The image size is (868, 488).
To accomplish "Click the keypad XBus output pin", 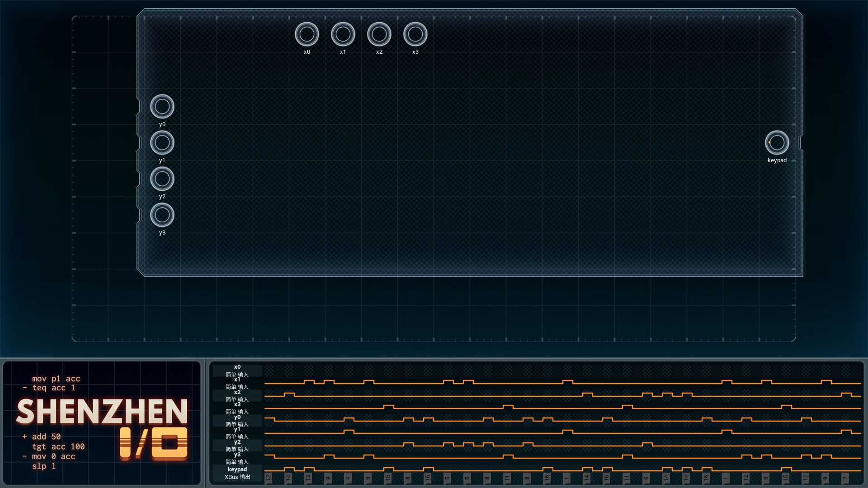I will 777,142.
